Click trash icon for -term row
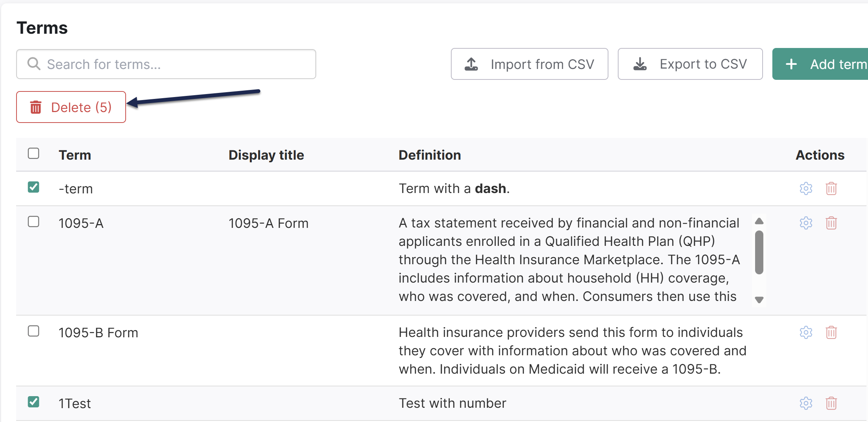Viewport: 868px width, 422px height. (x=831, y=188)
